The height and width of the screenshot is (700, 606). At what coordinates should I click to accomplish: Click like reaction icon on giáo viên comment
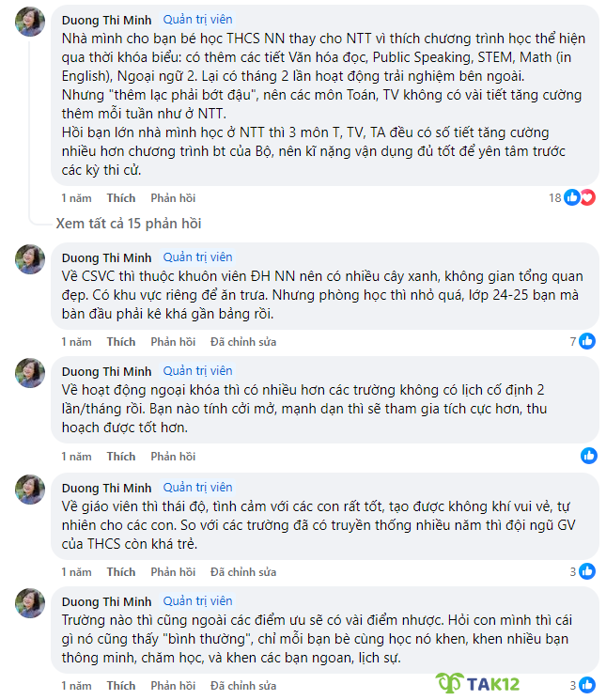tap(587, 571)
